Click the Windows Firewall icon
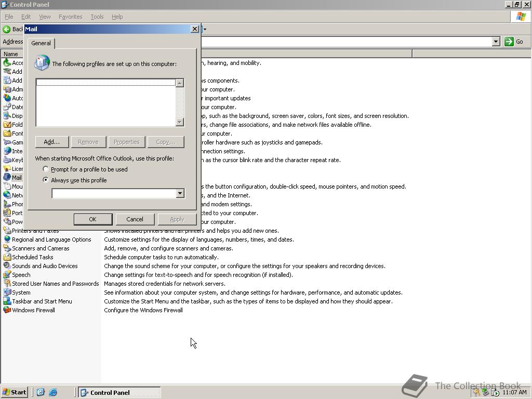The width and height of the screenshot is (532, 399). [x=7, y=310]
